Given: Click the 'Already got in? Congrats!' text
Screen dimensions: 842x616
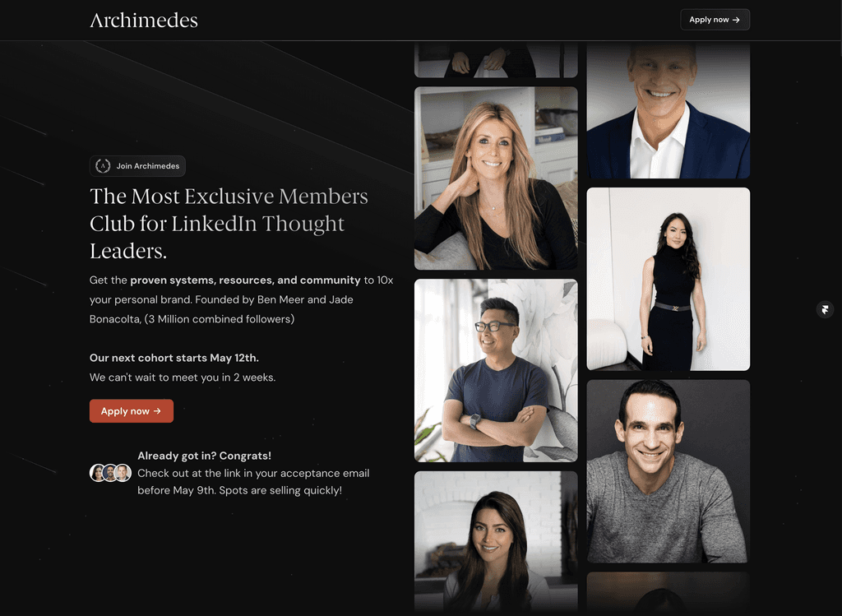Looking at the screenshot, I should (x=205, y=456).
